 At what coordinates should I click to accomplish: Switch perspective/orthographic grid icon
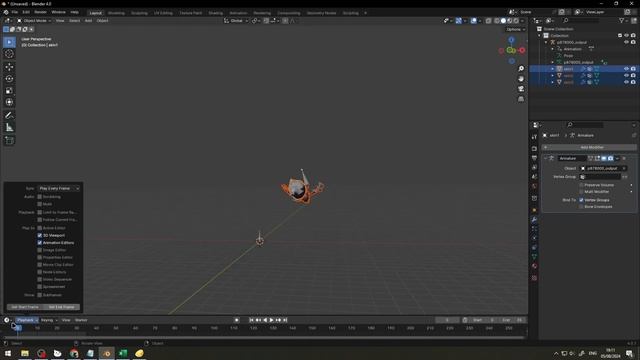[521, 99]
